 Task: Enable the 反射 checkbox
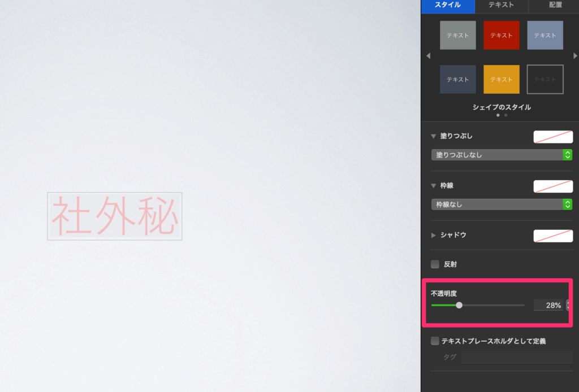[435, 264]
